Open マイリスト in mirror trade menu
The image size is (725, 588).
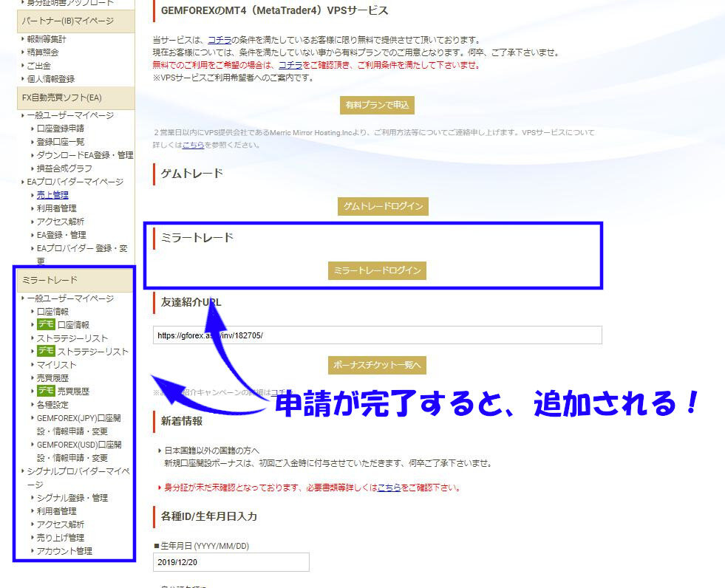pyautogui.click(x=56, y=365)
